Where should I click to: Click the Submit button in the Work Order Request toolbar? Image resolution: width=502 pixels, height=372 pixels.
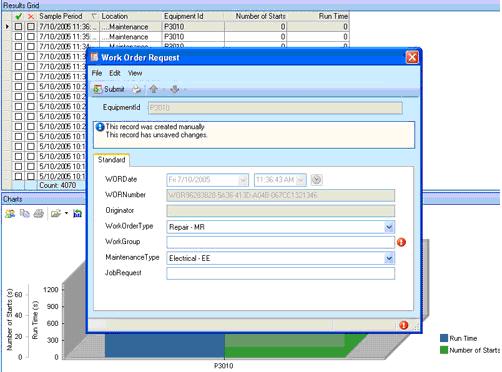point(109,89)
